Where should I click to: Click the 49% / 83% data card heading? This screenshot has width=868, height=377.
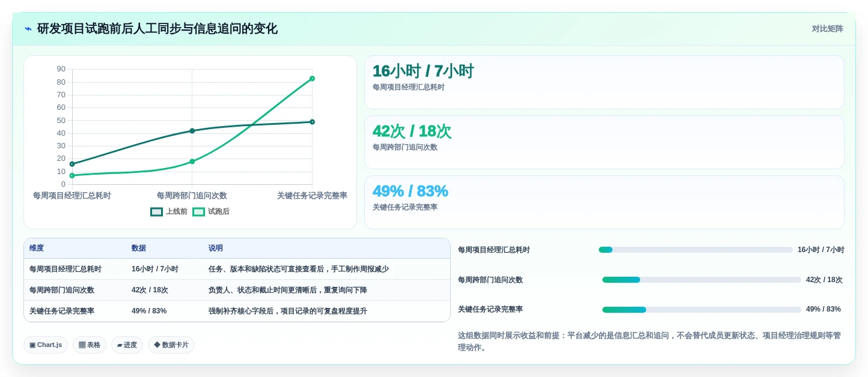pyautogui.click(x=411, y=191)
